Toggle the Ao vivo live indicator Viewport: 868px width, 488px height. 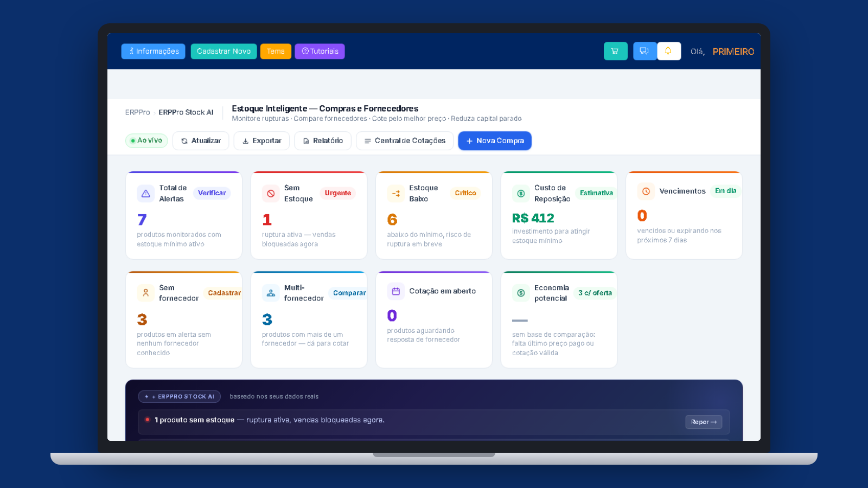[x=146, y=140]
